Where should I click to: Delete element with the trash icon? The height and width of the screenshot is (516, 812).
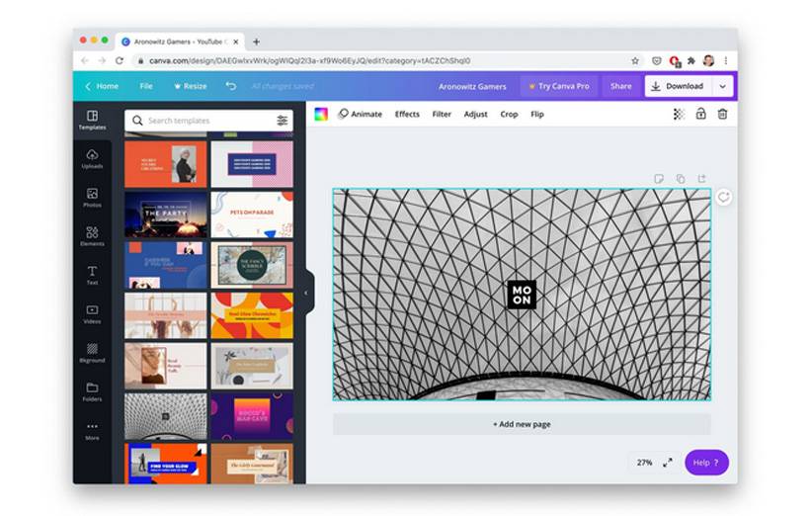tap(722, 114)
